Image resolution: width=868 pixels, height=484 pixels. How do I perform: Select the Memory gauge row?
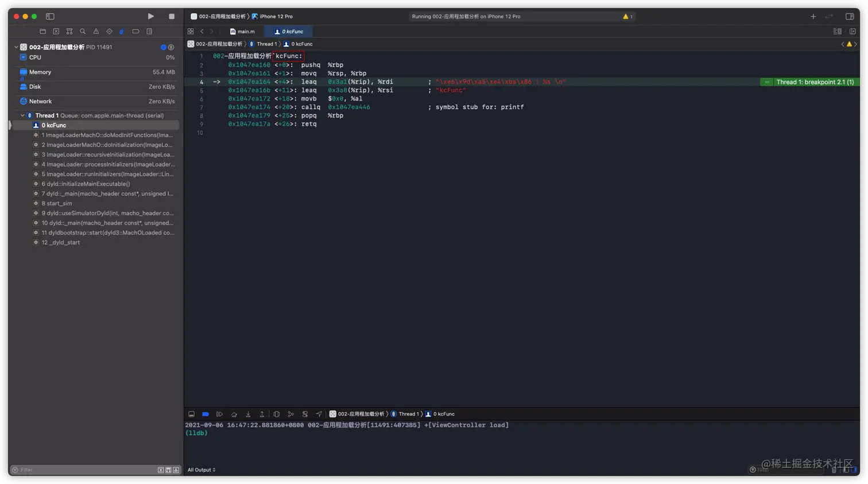point(96,72)
